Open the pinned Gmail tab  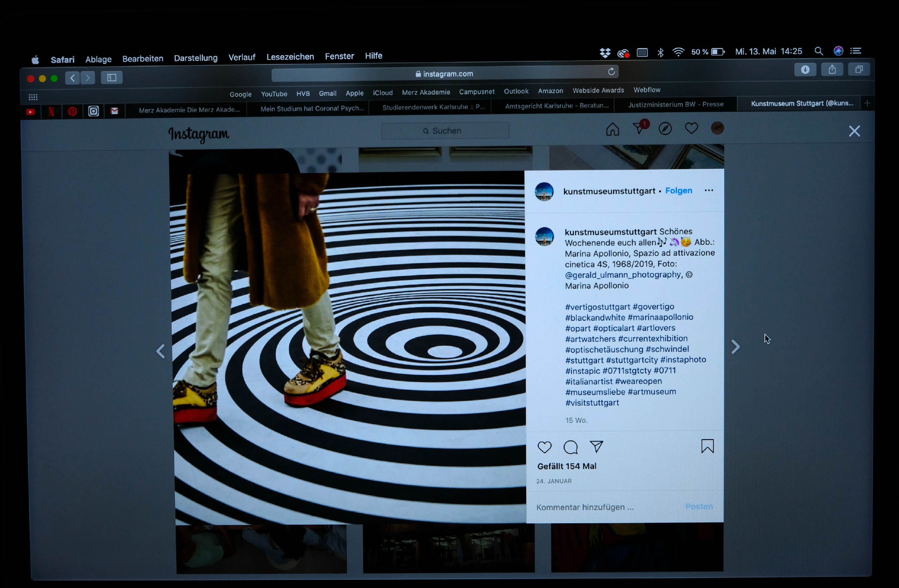pyautogui.click(x=114, y=111)
